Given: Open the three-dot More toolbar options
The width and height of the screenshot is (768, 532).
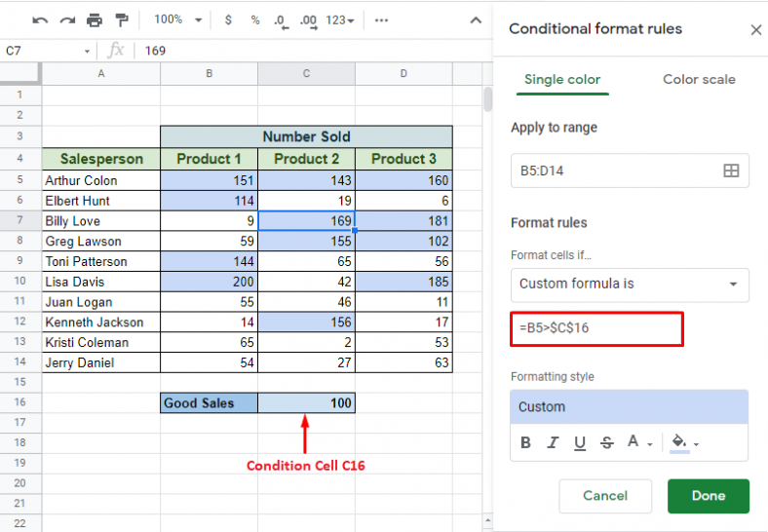Looking at the screenshot, I should [x=382, y=19].
